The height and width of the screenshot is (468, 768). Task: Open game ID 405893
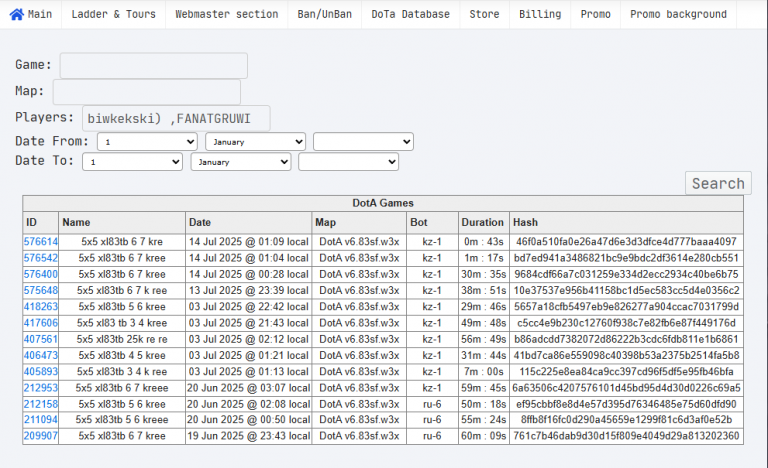pos(41,371)
